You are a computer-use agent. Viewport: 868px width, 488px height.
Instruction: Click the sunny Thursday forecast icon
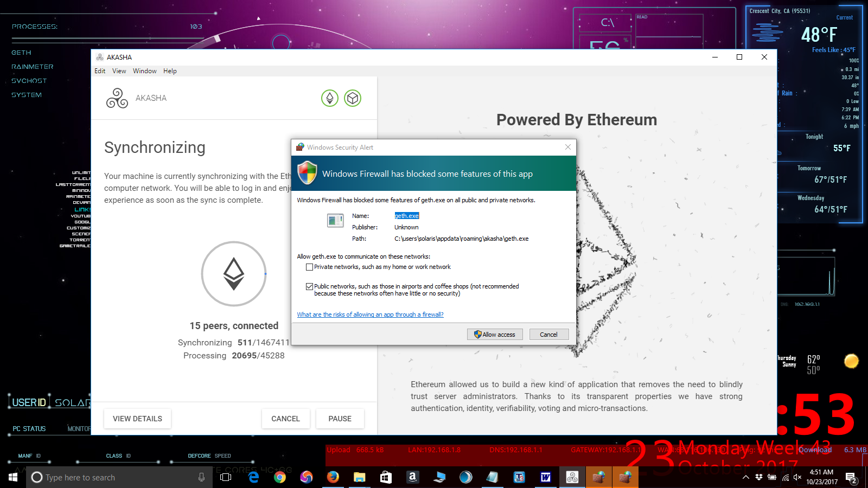pyautogui.click(x=851, y=361)
